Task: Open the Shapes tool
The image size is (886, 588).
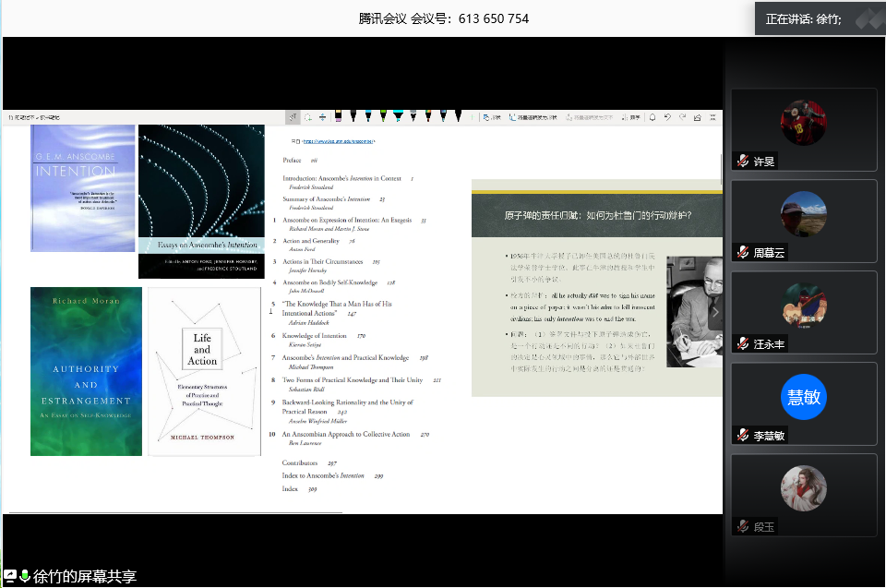Action: (492, 117)
